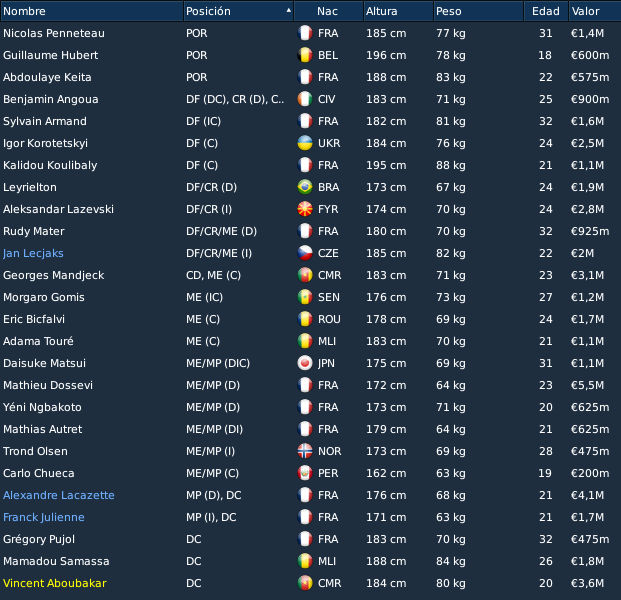Select the Kalidou Koulibaly name

point(50,165)
